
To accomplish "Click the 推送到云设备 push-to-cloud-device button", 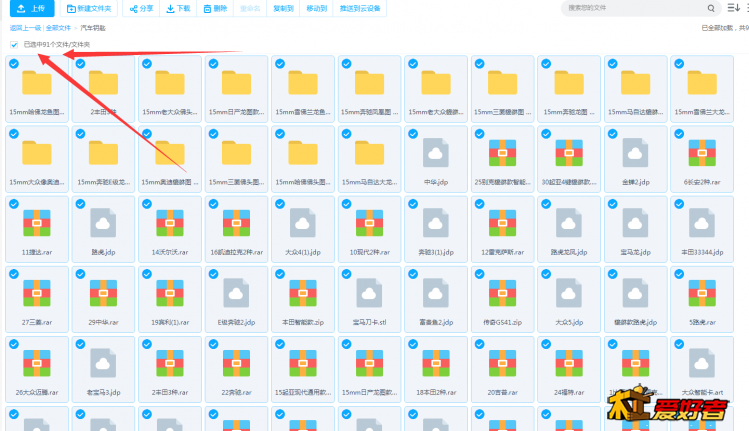I will coord(360,8).
